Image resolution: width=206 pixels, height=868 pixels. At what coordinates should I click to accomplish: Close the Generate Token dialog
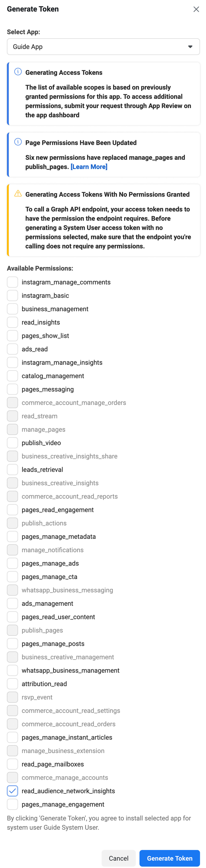pos(196,9)
